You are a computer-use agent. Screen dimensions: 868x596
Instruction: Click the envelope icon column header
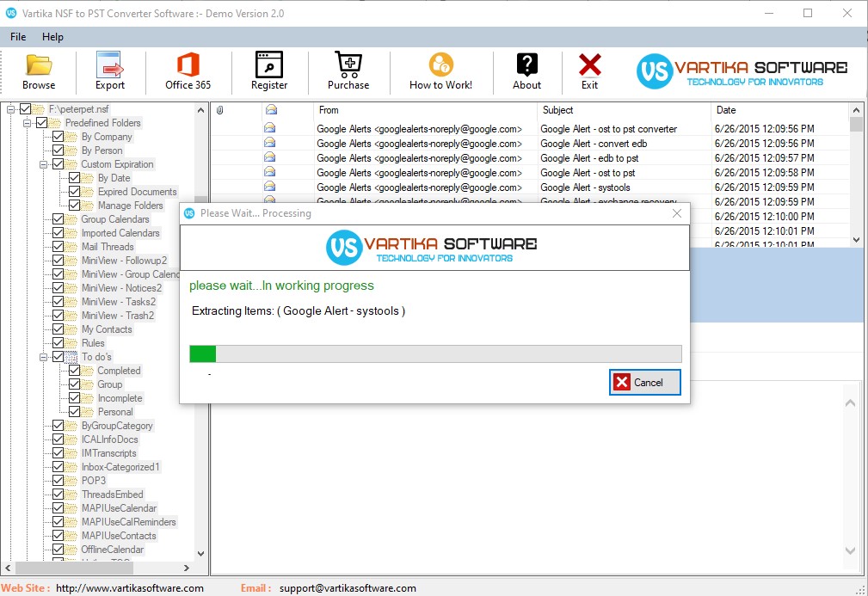(271, 110)
